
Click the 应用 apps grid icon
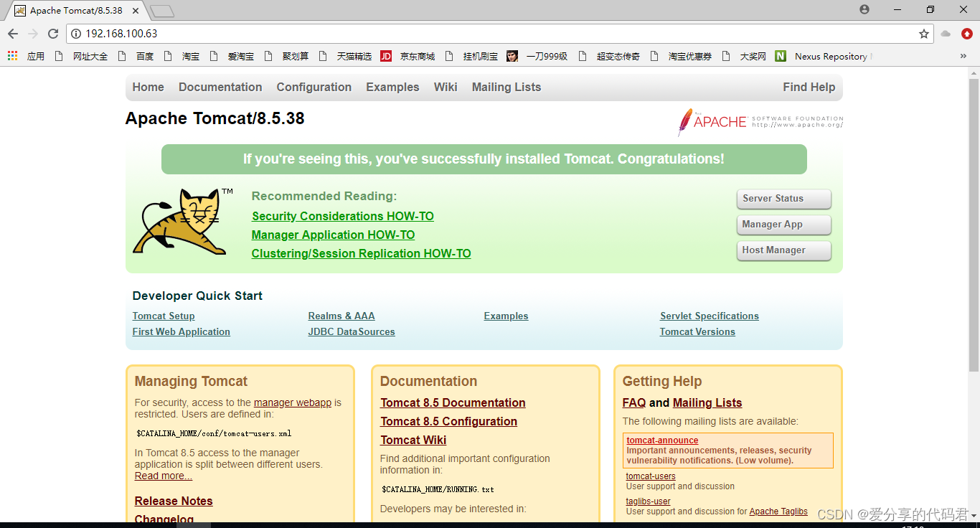(11, 55)
